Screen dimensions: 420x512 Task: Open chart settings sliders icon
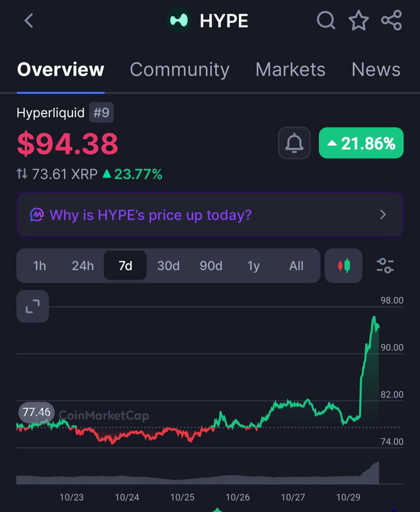[385, 266]
